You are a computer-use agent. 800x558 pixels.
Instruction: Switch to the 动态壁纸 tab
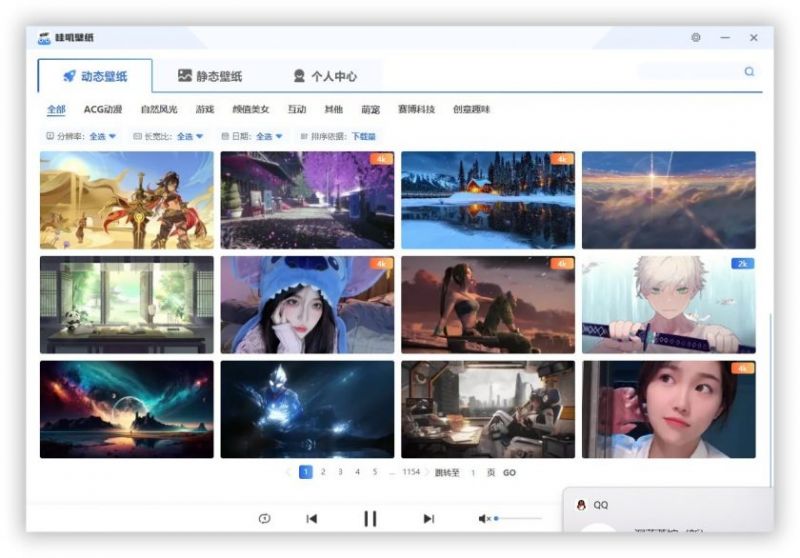coord(95,76)
